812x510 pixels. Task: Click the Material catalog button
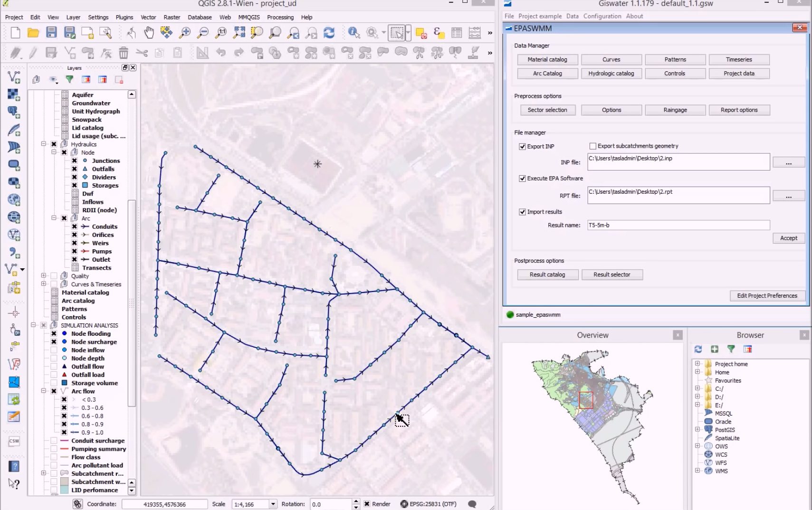pyautogui.click(x=547, y=59)
